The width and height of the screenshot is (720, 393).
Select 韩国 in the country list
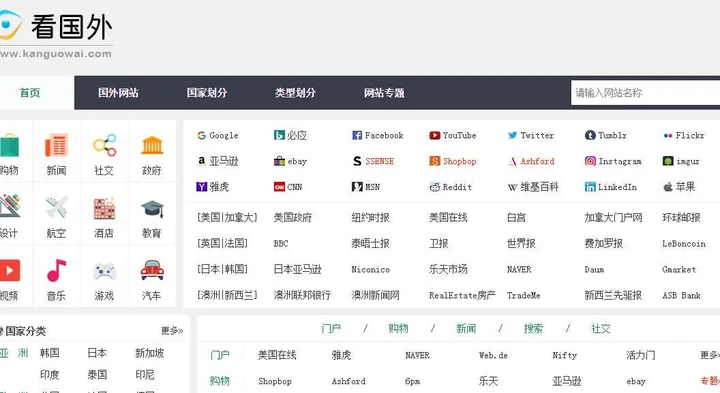pyautogui.click(x=50, y=353)
